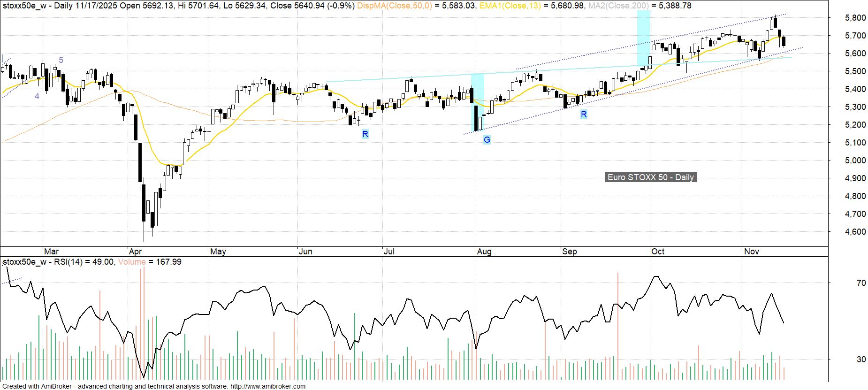The width and height of the screenshot is (868, 390).
Task: Click the EMA1(Close,13) legend label
Action: pos(510,6)
